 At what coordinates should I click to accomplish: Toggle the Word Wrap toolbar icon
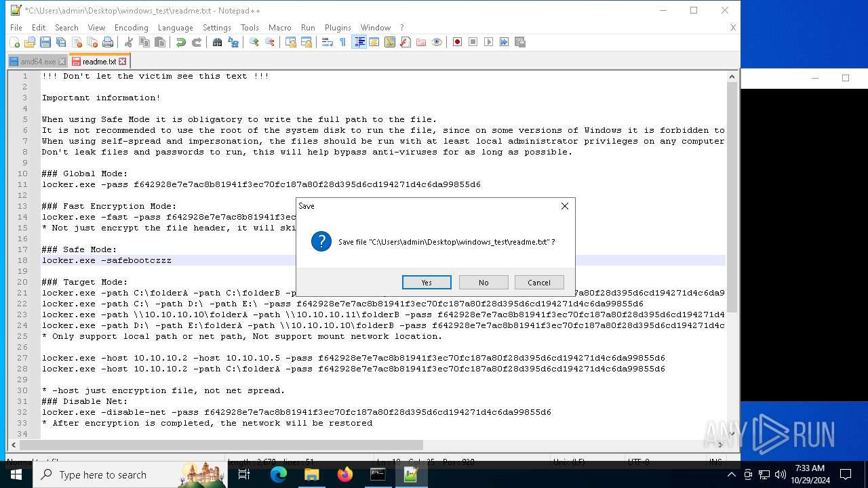(327, 42)
